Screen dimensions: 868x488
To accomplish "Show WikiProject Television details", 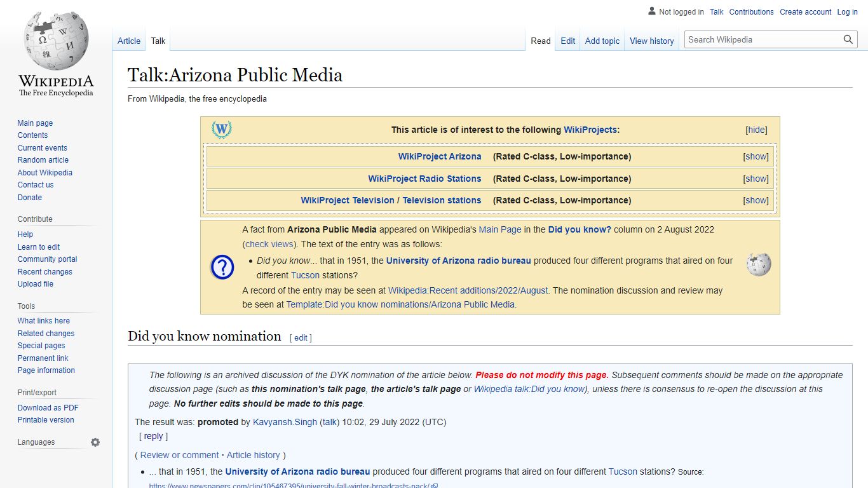I will [x=756, y=200].
